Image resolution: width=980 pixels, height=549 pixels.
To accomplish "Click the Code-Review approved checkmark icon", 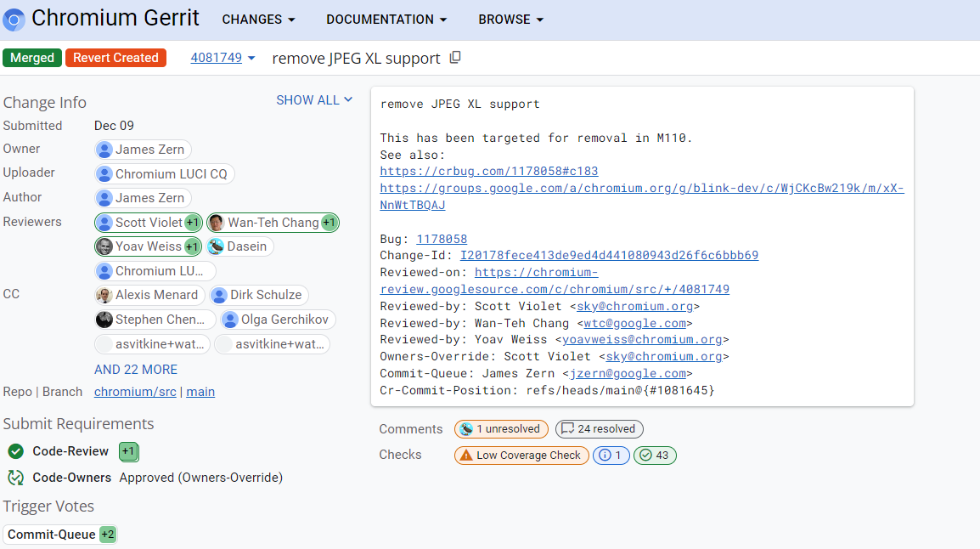I will click(15, 451).
